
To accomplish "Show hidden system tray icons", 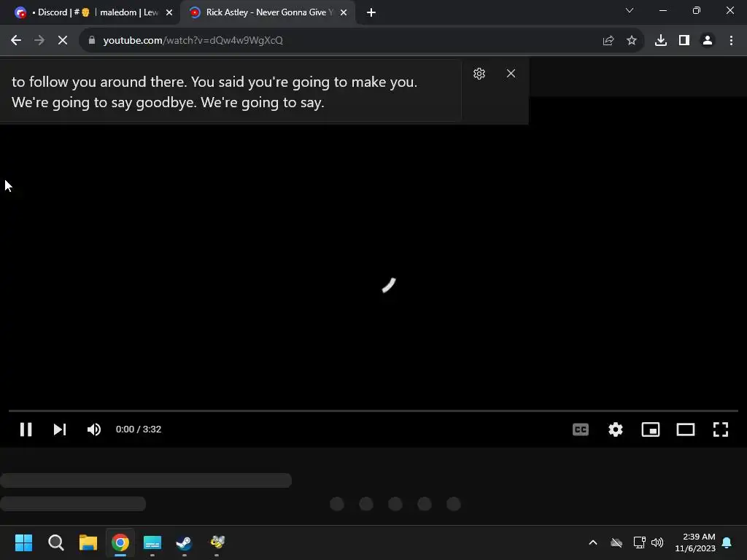I will coord(593,542).
